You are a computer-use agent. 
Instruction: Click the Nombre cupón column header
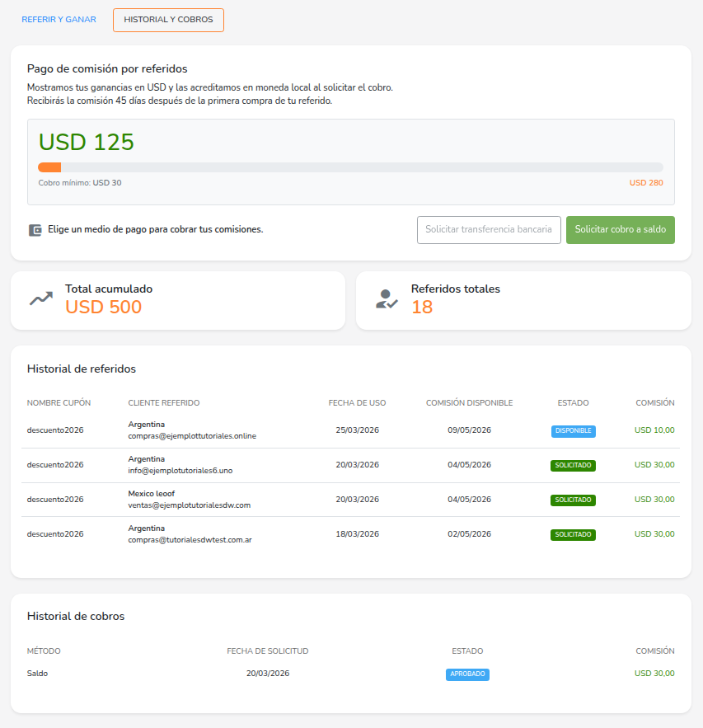click(59, 403)
